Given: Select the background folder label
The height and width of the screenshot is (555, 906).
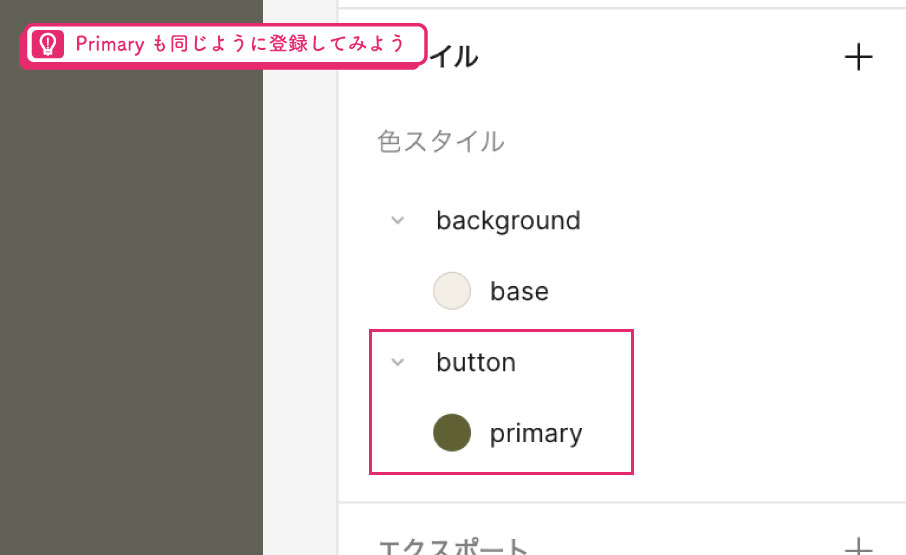Looking at the screenshot, I should coord(508,221).
